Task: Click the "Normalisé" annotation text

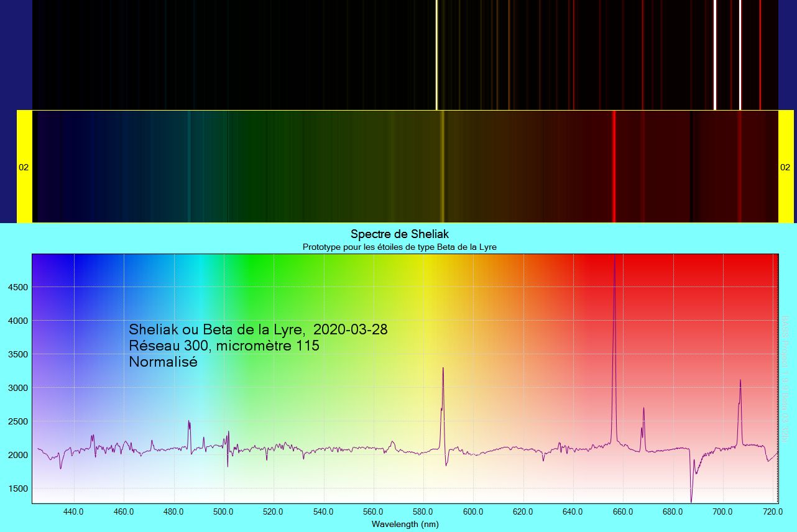Action: pos(163,362)
